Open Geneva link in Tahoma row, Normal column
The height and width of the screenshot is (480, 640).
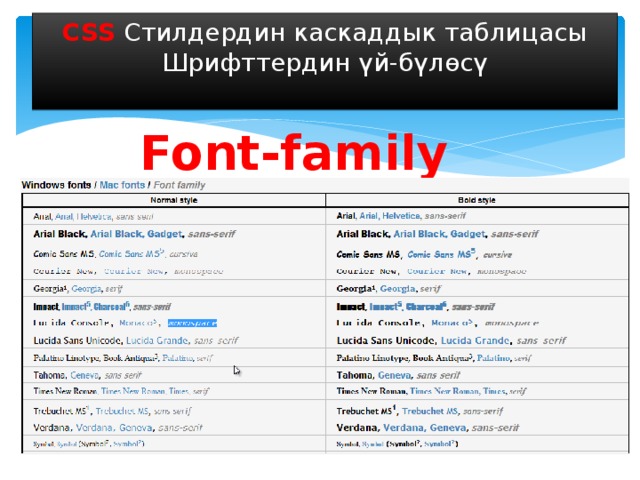tap(84, 375)
